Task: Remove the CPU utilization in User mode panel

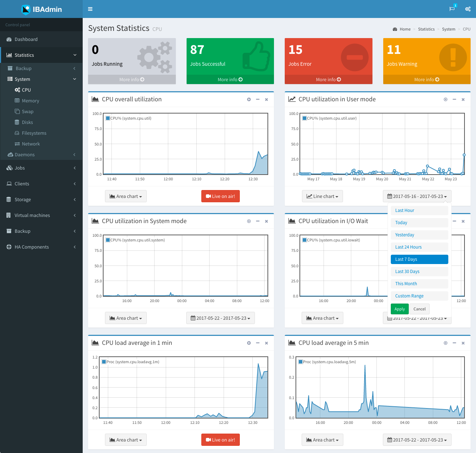Action: tap(463, 100)
